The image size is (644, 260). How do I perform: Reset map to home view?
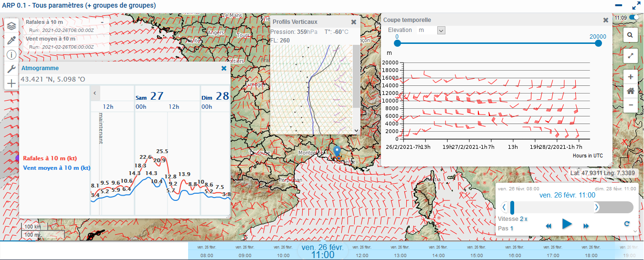630,91
